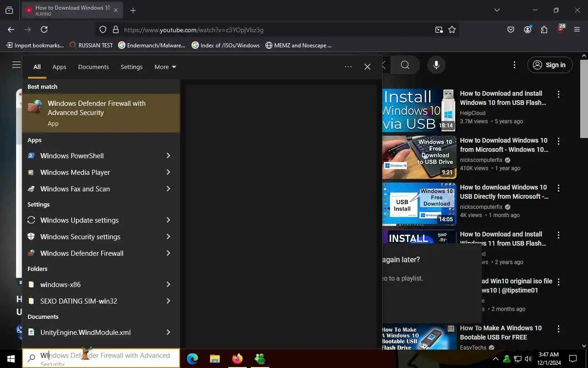This screenshot has height=368, width=588.
Task: Open search options ellipsis menu
Action: click(348, 67)
